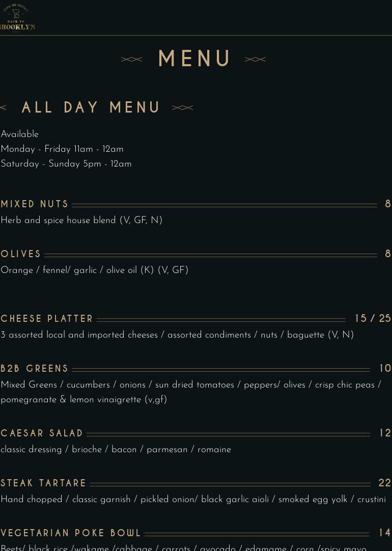This screenshot has height=551, width=392.
Task: Click the ornament left of MENU title
Action: click(132, 60)
